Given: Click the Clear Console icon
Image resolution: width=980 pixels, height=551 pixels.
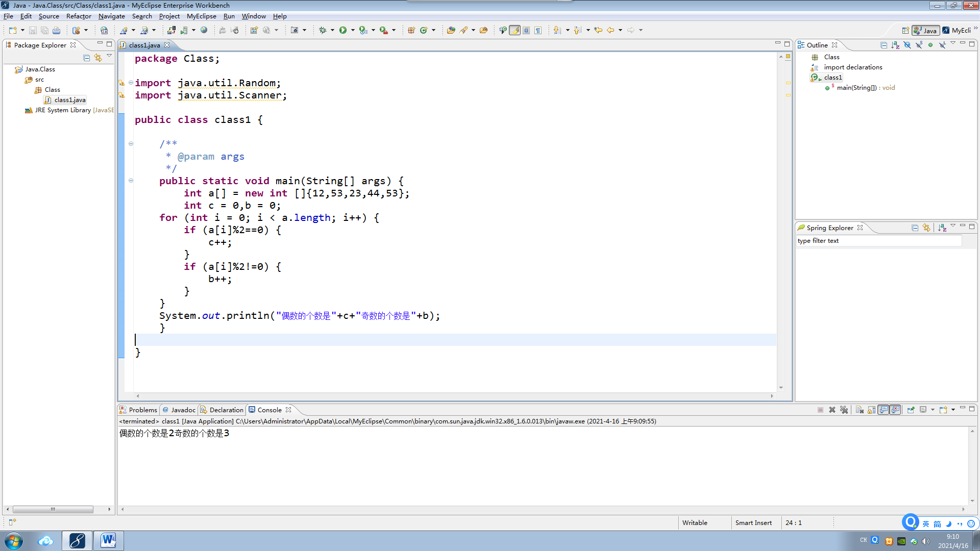Looking at the screenshot, I should coord(860,410).
